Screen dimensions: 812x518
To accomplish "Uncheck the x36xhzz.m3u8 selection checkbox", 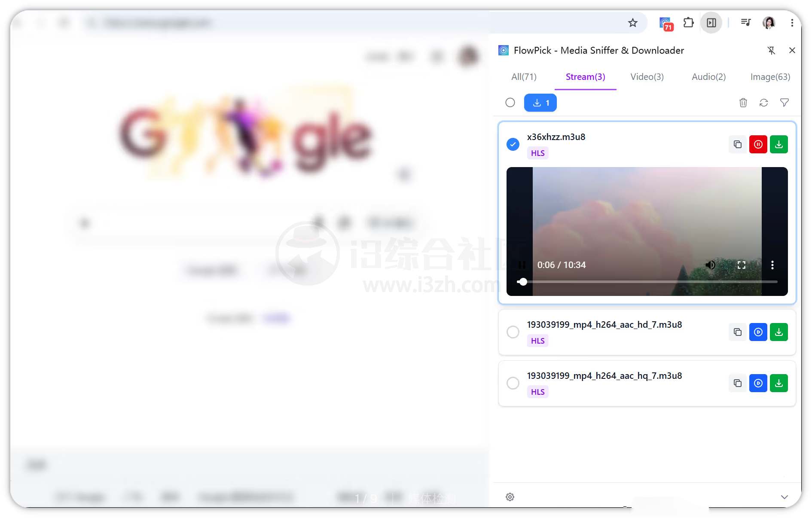I will [513, 144].
